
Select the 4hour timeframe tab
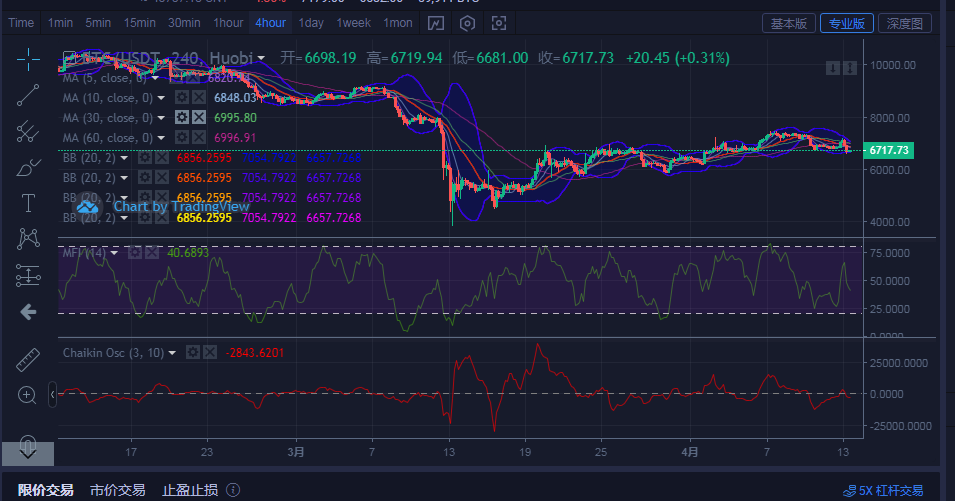pos(270,23)
